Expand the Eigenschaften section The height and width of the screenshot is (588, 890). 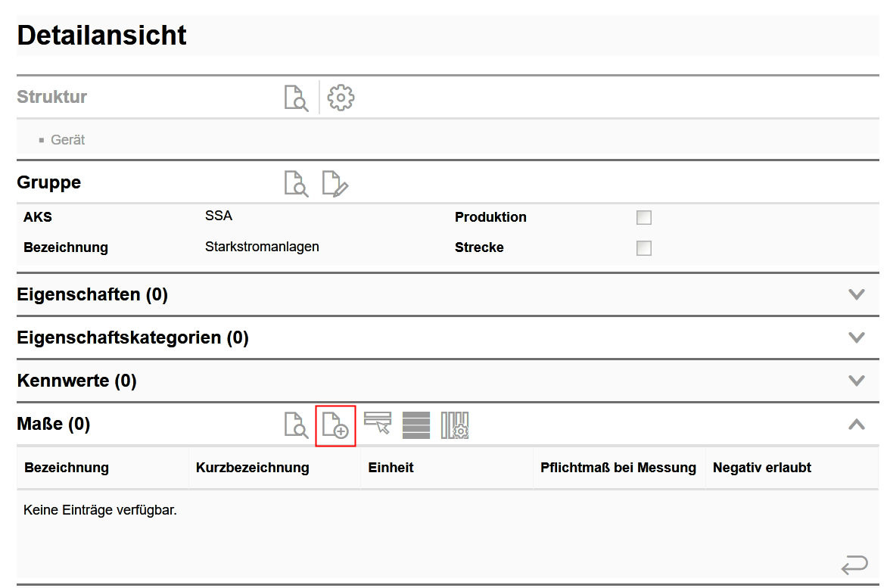click(x=856, y=294)
